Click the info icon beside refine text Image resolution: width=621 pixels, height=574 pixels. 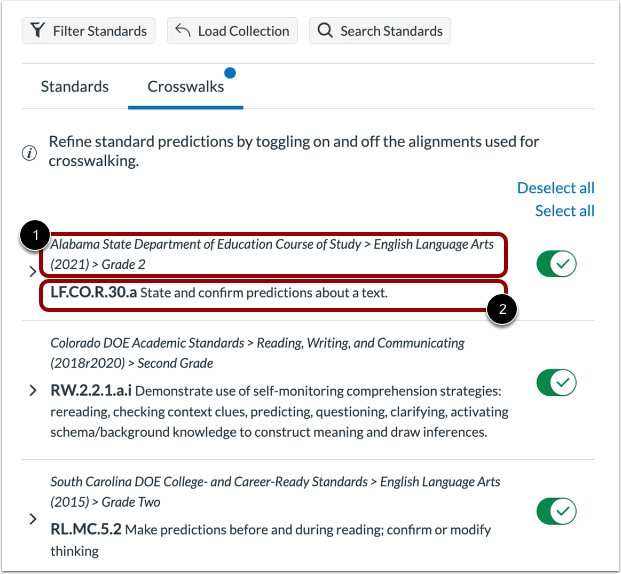click(x=29, y=153)
